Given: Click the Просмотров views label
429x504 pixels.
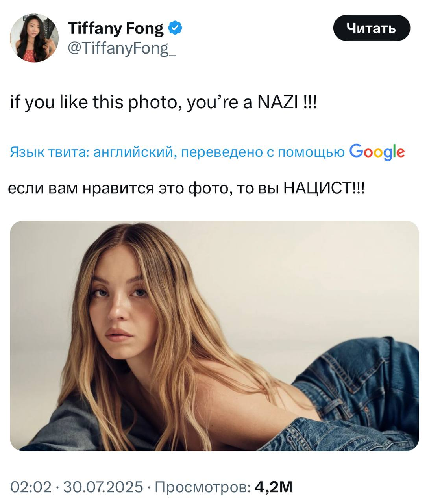Looking at the screenshot, I should tap(202, 487).
